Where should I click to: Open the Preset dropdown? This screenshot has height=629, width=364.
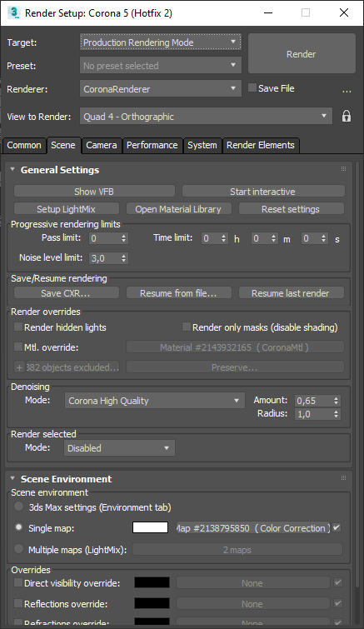pos(161,65)
